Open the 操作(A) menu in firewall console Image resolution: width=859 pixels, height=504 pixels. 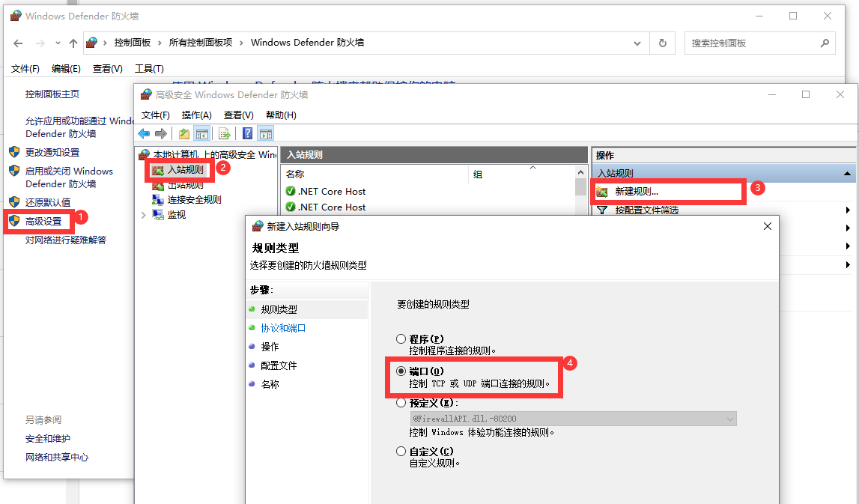(196, 115)
